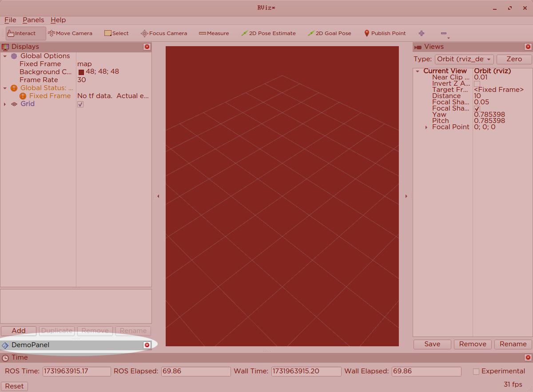Click the Background Color swatch 48; 48; 48
The image size is (533, 392).
pyautogui.click(x=81, y=71)
